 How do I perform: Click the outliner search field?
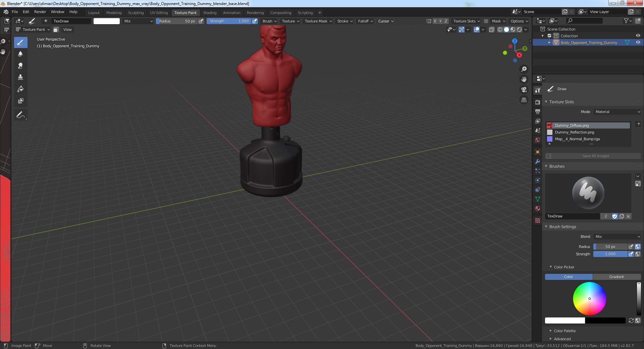coord(584,21)
